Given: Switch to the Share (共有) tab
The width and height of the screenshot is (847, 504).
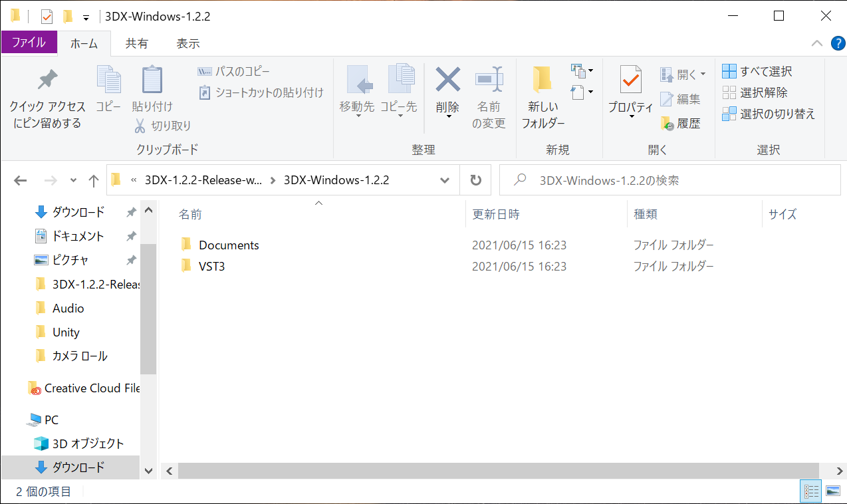Looking at the screenshot, I should click(137, 43).
